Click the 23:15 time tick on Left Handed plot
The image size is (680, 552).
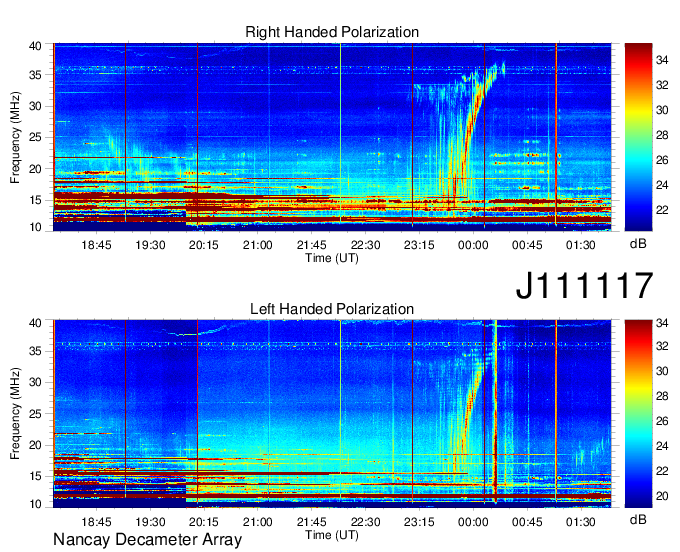coord(419,522)
